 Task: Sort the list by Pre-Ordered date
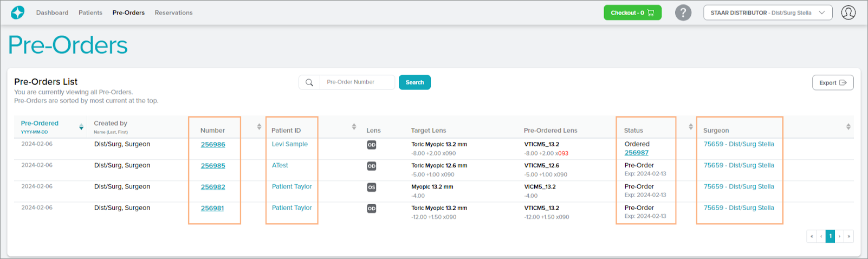coord(81,127)
